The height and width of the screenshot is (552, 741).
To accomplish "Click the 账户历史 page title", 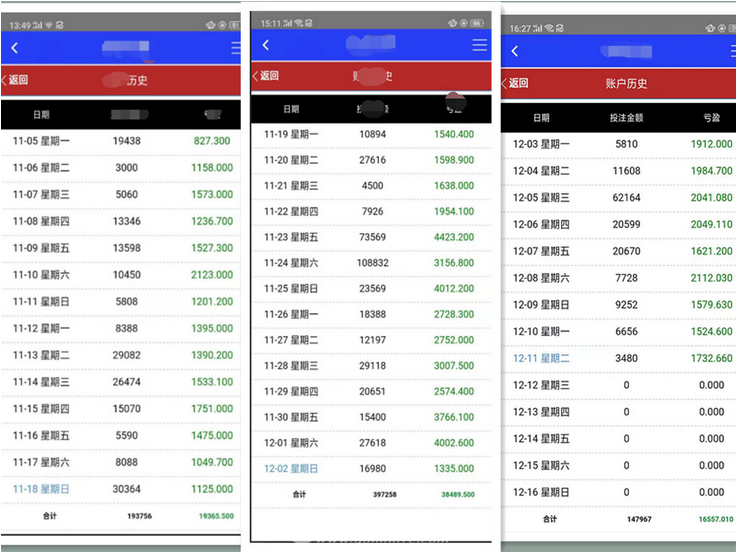I will tap(626, 84).
